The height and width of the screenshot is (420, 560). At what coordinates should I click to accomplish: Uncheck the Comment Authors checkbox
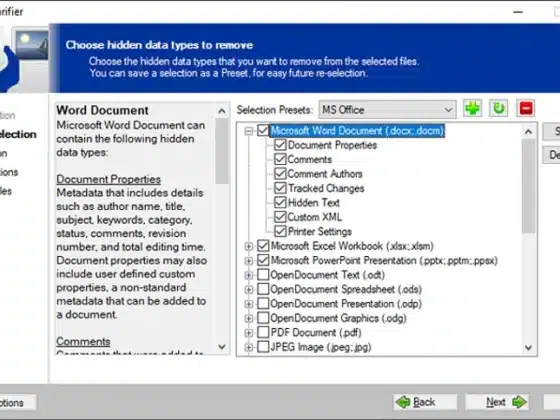point(280,174)
